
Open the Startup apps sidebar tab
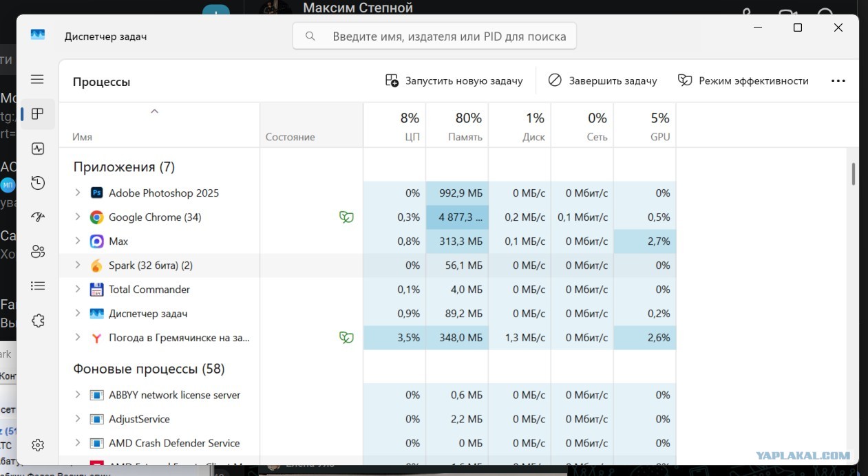tap(37, 217)
